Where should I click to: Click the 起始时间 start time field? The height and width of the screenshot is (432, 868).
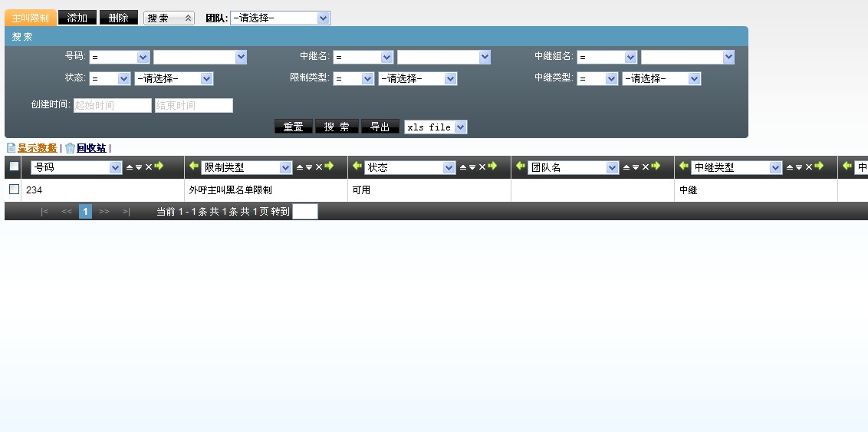[x=113, y=105]
